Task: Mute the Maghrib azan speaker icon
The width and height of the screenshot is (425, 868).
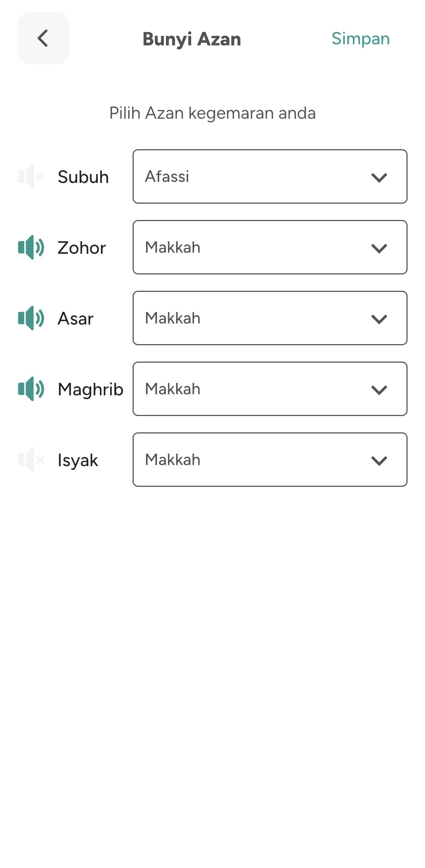Action: pos(31,389)
